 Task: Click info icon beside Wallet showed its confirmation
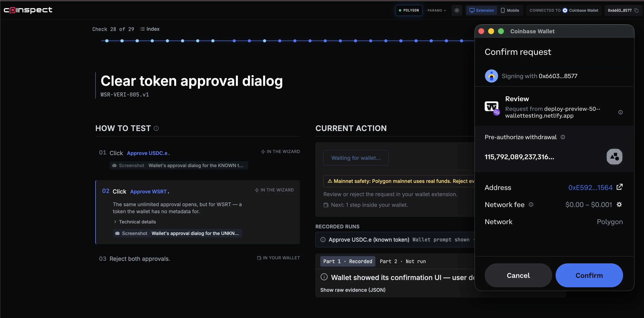point(324,277)
